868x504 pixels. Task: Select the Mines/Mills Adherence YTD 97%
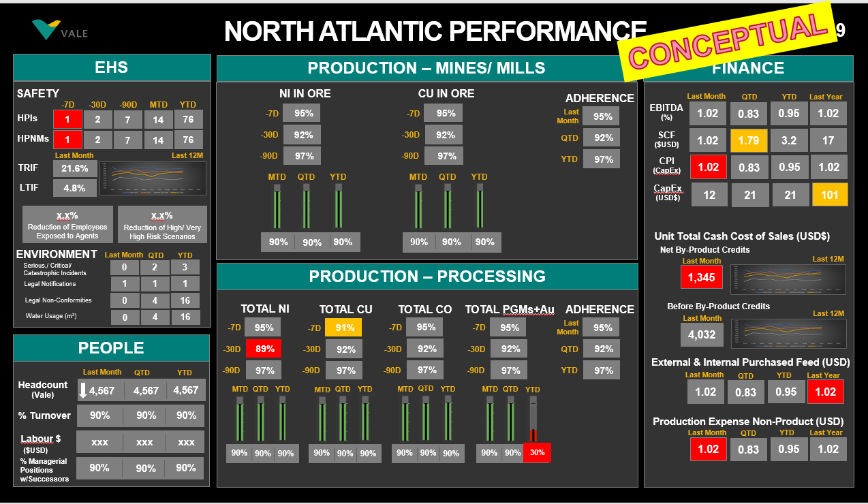point(602,159)
